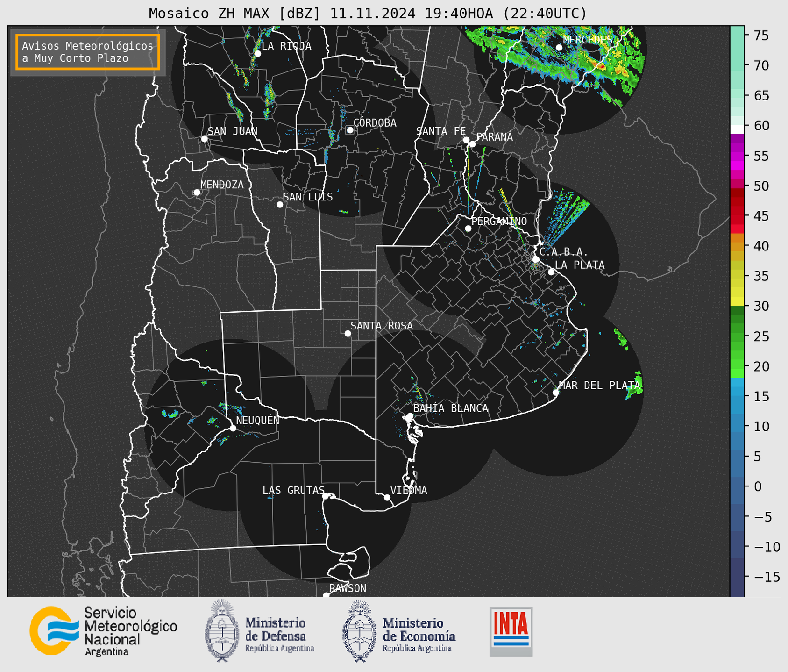Click the NEUQUÉN city label
This screenshot has height=672, width=788.
click(x=257, y=420)
